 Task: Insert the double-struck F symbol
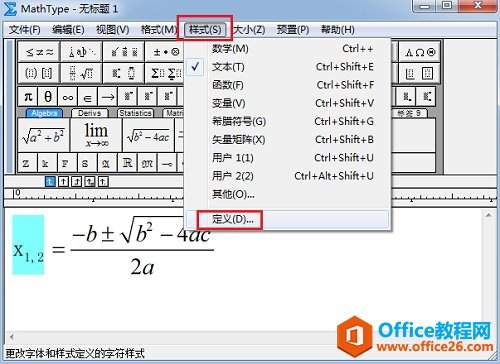tap(67, 163)
